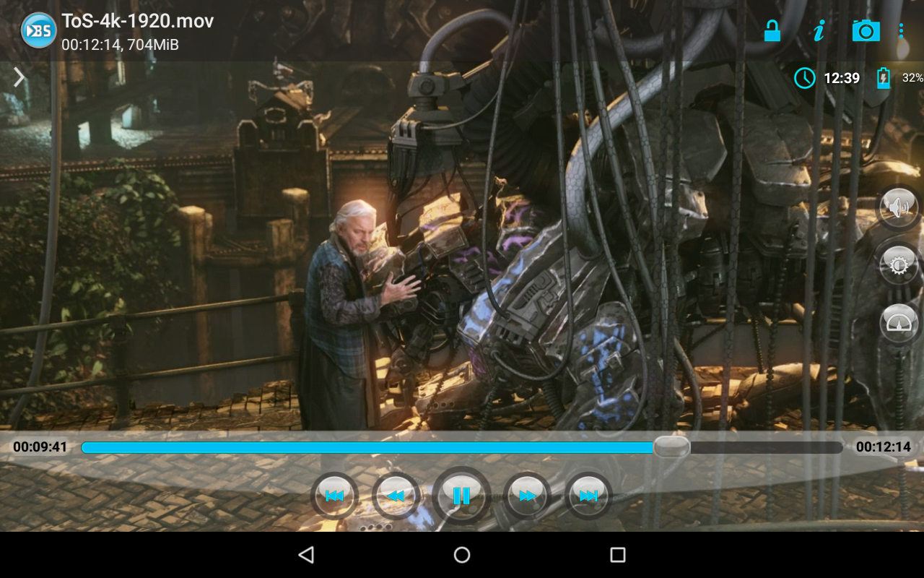Screen dimensions: 924x578
Task: Click the seek bar slider handle
Action: click(671, 447)
